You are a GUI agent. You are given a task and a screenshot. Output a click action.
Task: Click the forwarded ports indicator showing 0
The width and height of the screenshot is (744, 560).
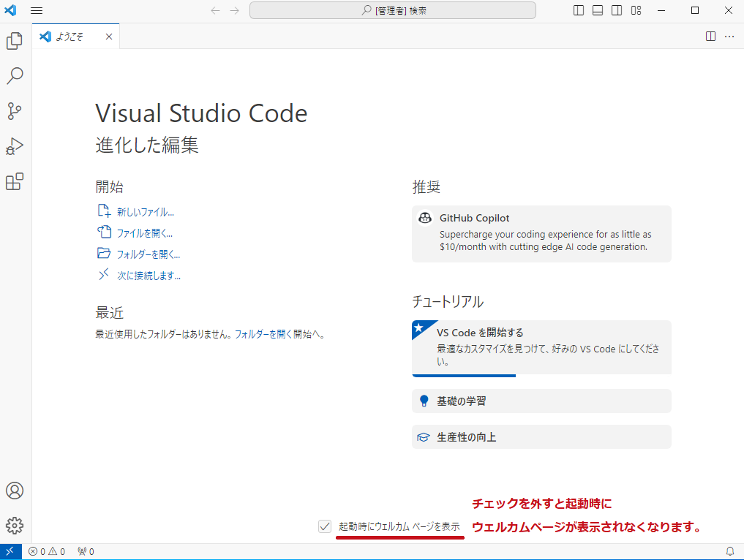click(x=86, y=551)
